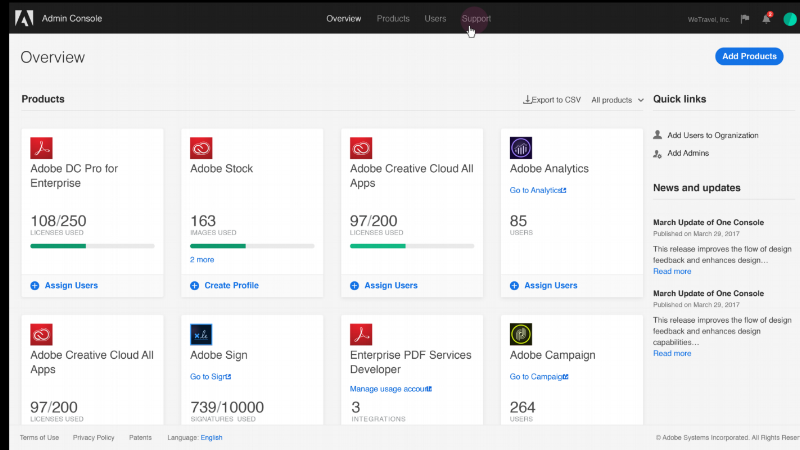Click plus icon on Adobe Analytics Assign Users
The image size is (800, 450).
(514, 286)
